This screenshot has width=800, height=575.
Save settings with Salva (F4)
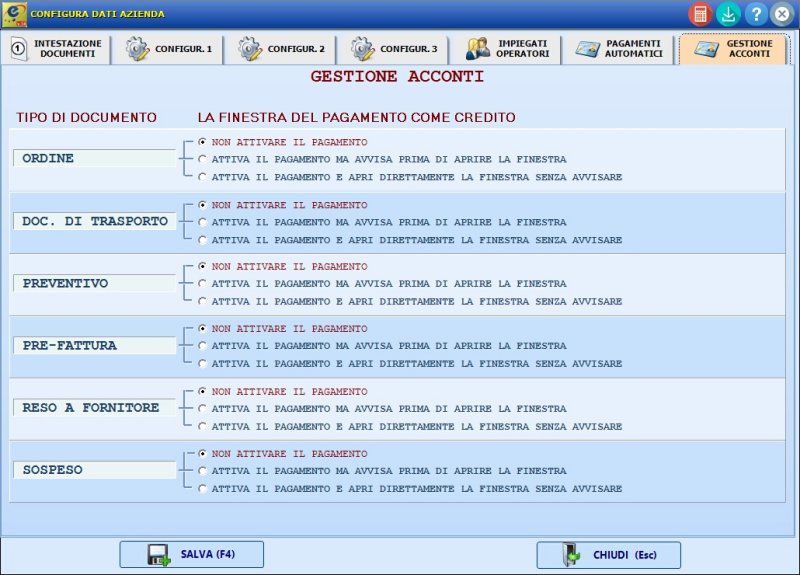point(192,555)
